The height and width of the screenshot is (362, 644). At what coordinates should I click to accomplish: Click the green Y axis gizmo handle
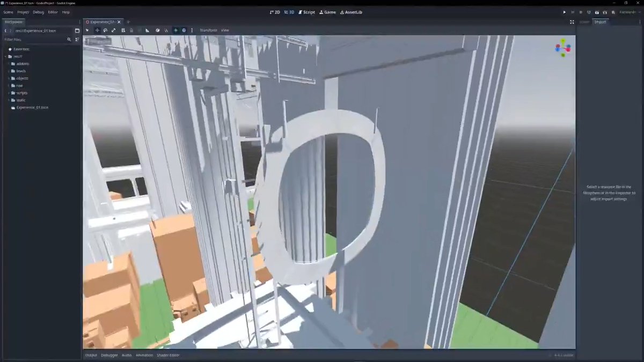point(563,41)
